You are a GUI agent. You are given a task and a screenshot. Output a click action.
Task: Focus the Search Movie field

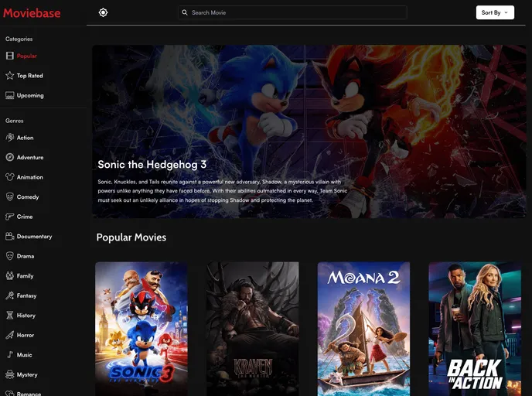(292, 12)
